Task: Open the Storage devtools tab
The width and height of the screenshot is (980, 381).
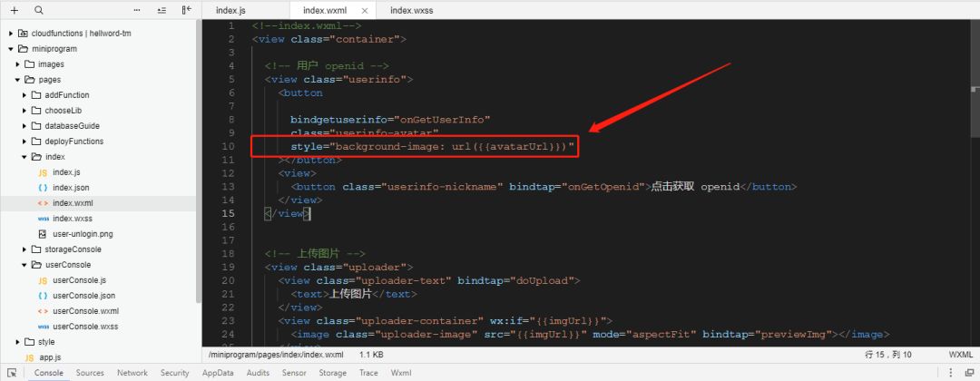Action: point(332,373)
